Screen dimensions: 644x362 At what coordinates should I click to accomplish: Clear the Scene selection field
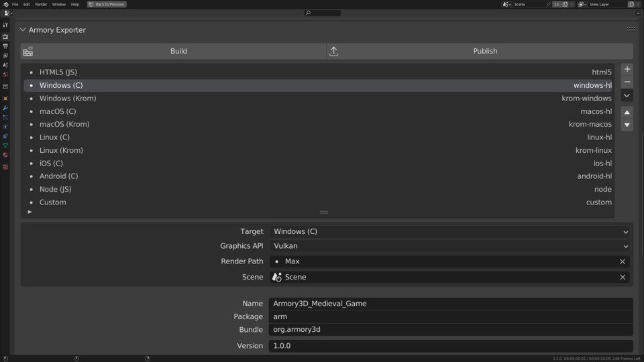[x=623, y=278]
